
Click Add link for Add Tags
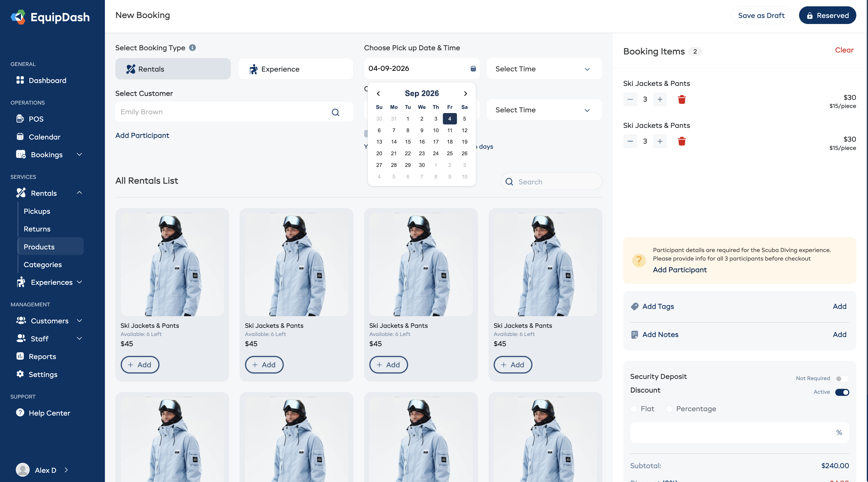pyautogui.click(x=839, y=306)
